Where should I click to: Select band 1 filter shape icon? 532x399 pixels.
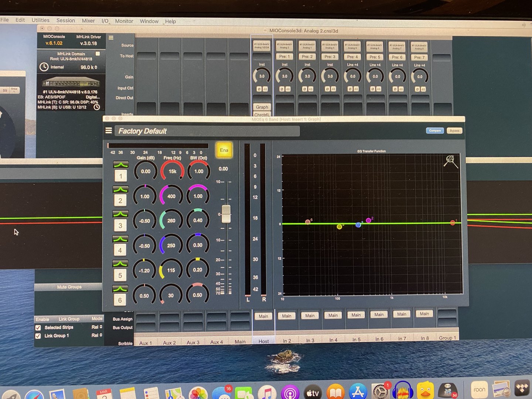click(121, 164)
